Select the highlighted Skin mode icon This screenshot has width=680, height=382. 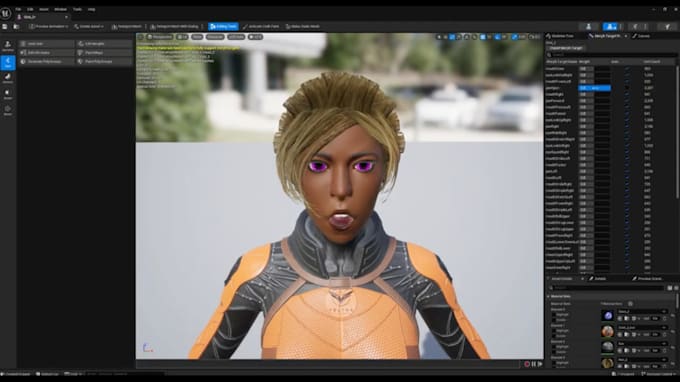pyautogui.click(x=8, y=62)
